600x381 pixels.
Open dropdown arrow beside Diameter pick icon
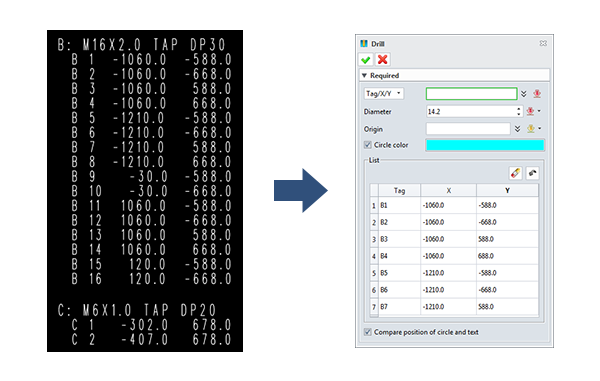click(x=540, y=111)
